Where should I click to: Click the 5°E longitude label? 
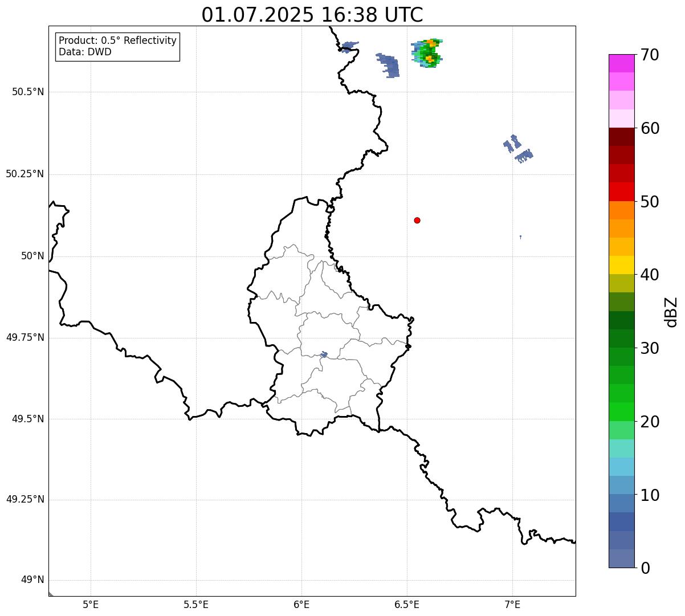tap(91, 605)
